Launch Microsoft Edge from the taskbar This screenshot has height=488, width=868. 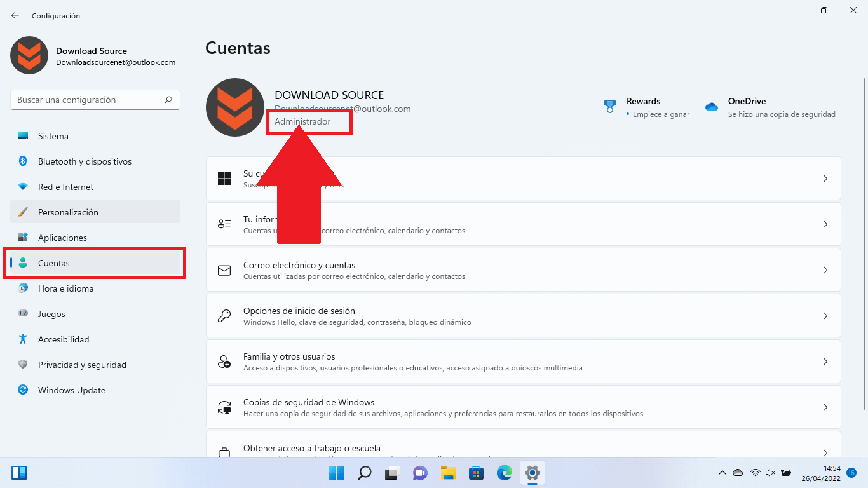pos(505,473)
